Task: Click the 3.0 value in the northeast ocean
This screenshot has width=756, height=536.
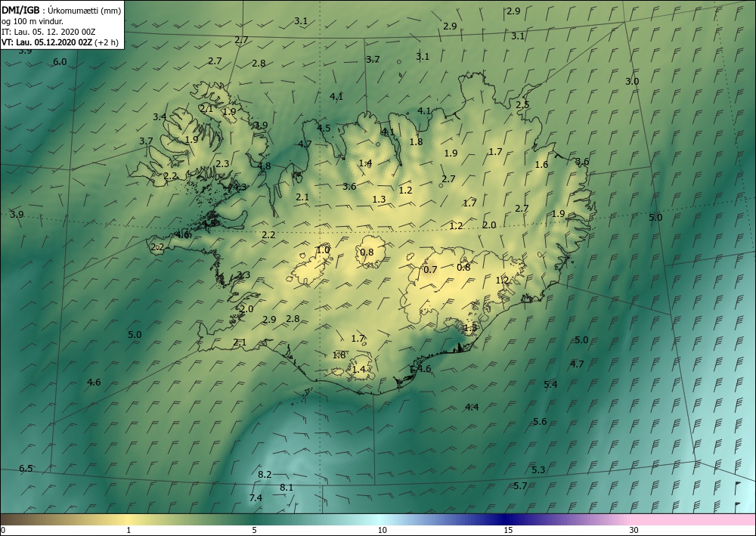Action: coord(632,82)
